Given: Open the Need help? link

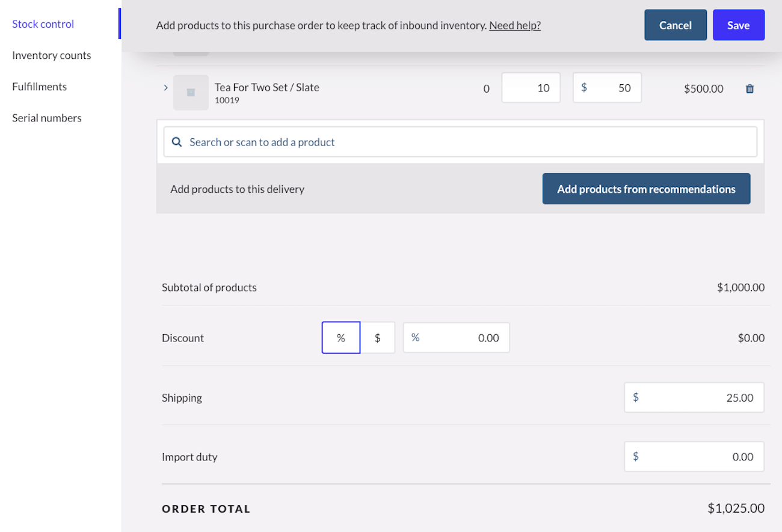Looking at the screenshot, I should tap(514, 25).
